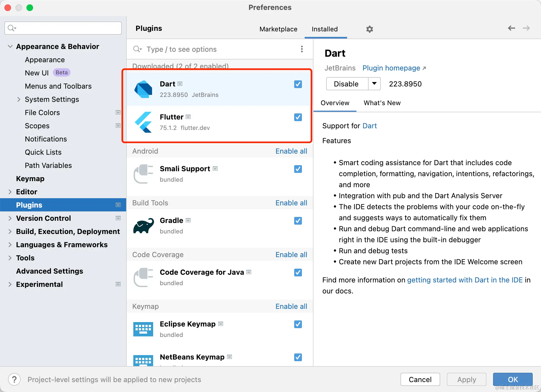This screenshot has width=541, height=392.
Task: Open the Disable button dropdown arrow
Action: click(374, 84)
